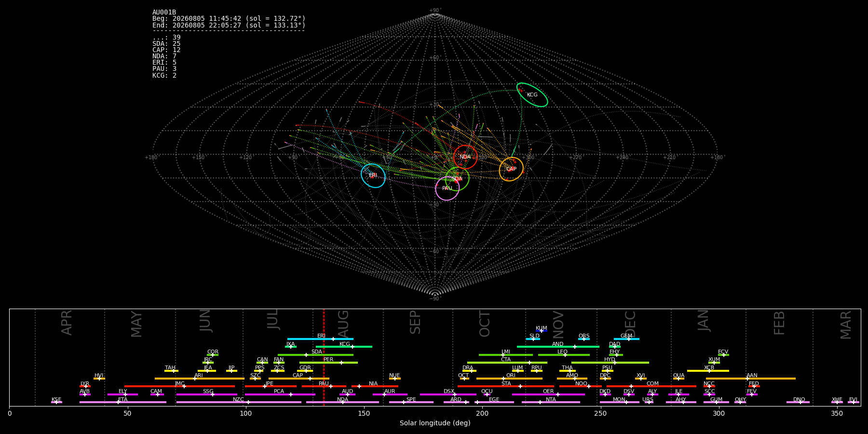Click the SDA count legend entry
The height and width of the screenshot is (434, 868).
[166, 44]
